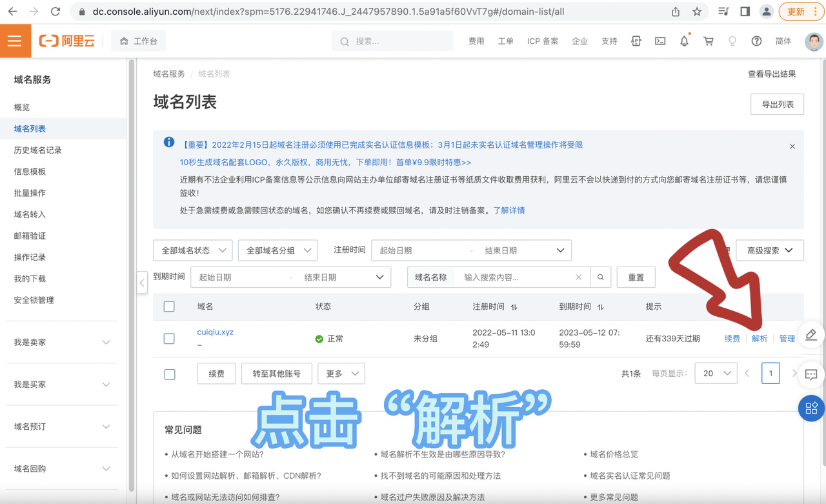Click 转至其他账号 button

click(277, 374)
